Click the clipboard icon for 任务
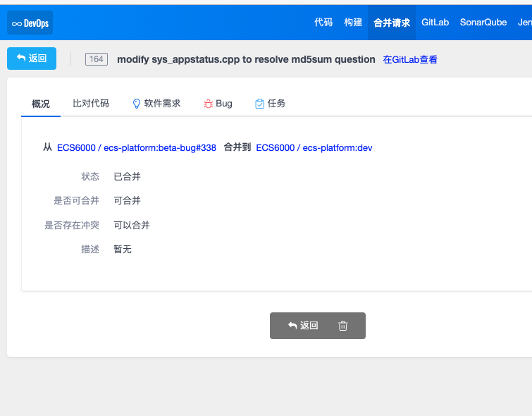 [x=259, y=104]
